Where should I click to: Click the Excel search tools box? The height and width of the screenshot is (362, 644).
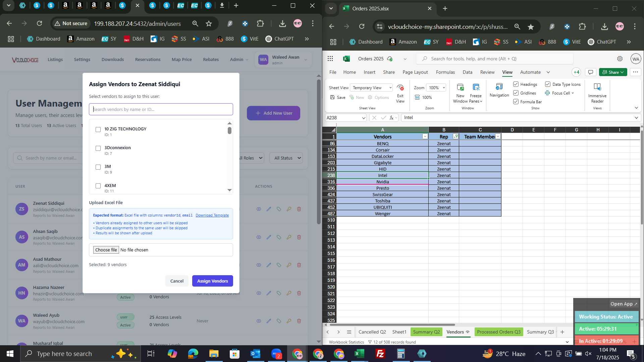(495, 59)
